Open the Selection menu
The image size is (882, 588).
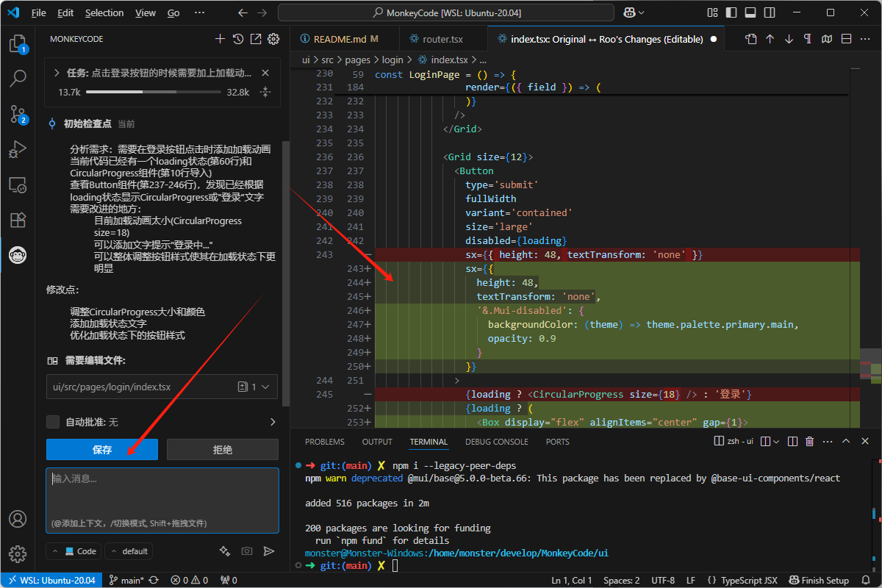[x=104, y=12]
